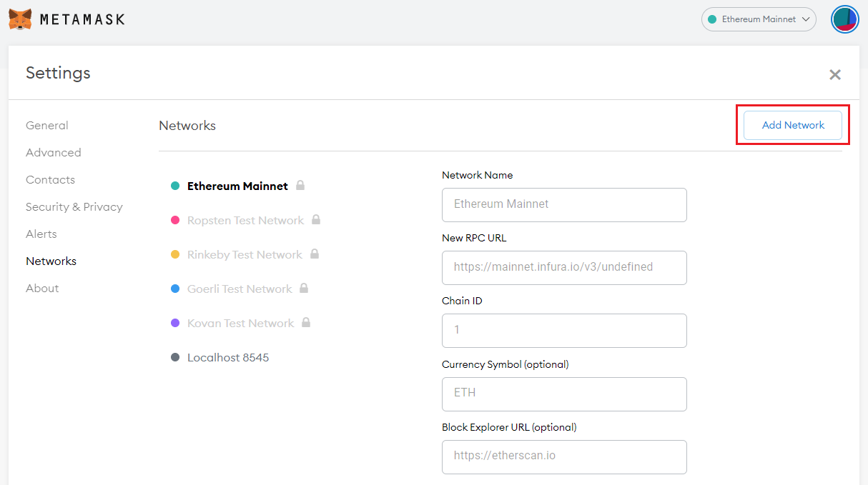Focus the Block Explorer URL input field
The width and height of the screenshot is (868, 485).
[564, 457]
